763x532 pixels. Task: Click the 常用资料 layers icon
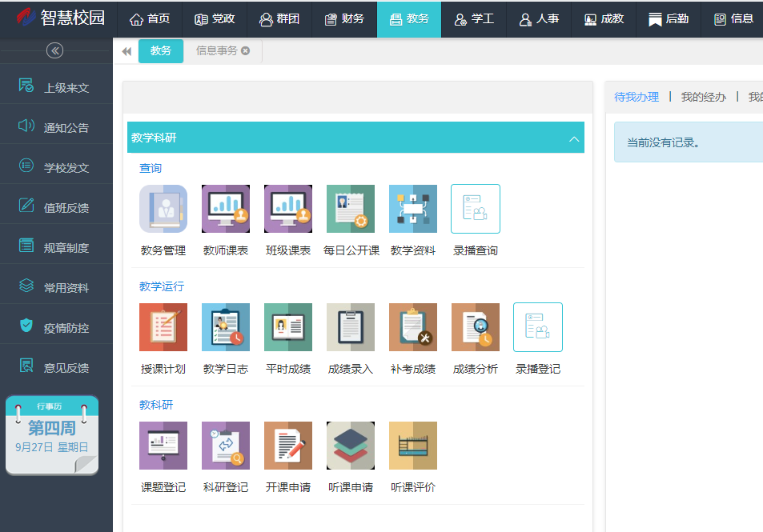coord(26,285)
